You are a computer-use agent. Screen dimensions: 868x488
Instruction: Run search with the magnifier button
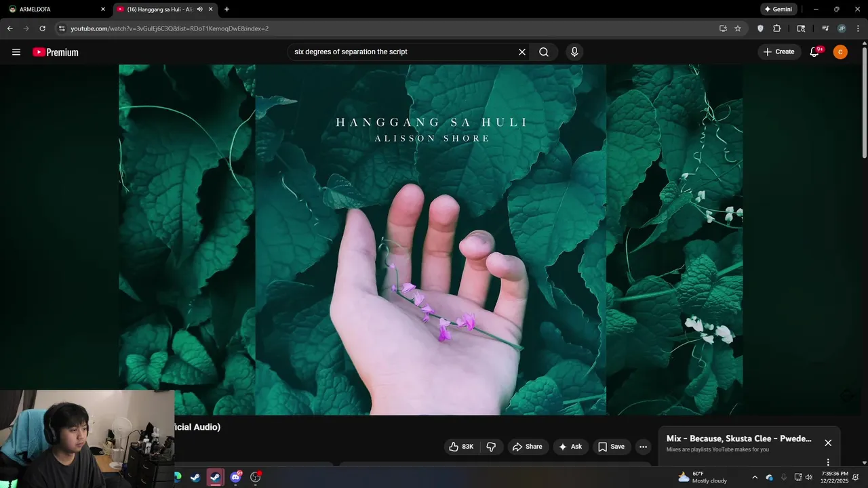544,52
